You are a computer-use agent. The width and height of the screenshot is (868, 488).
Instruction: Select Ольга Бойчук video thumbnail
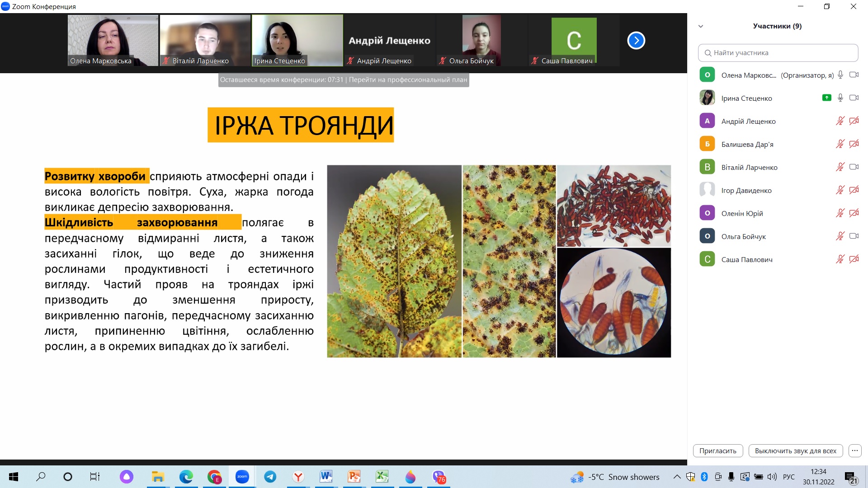(482, 41)
